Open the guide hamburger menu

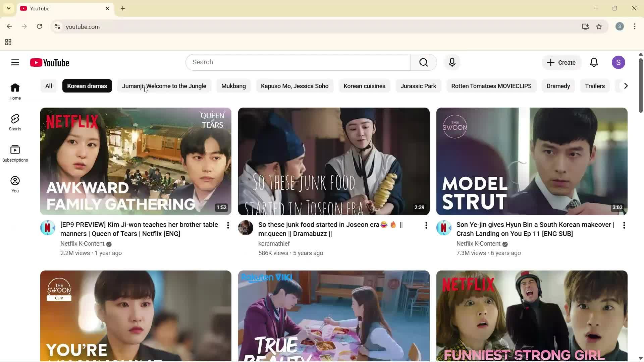pyautogui.click(x=15, y=62)
